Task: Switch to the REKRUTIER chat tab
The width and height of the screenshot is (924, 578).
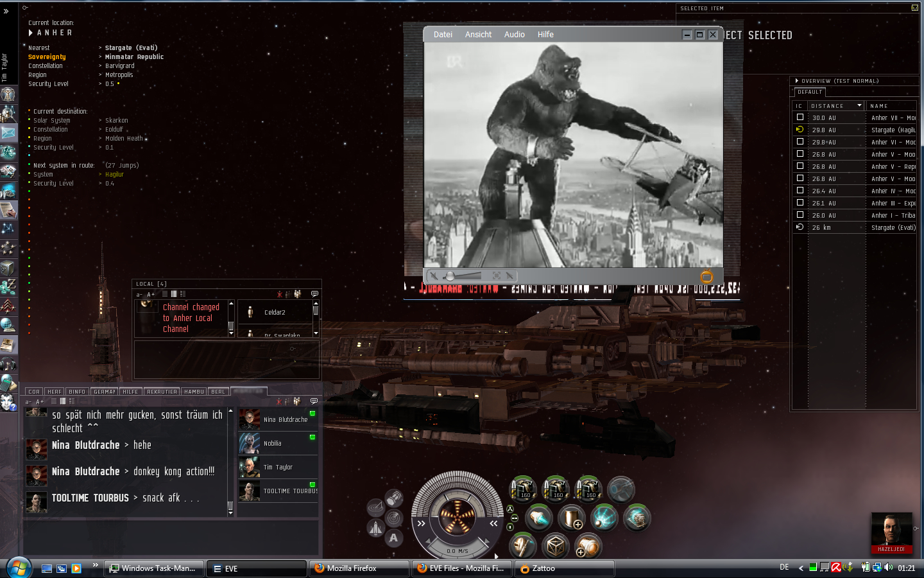Action: [162, 391]
